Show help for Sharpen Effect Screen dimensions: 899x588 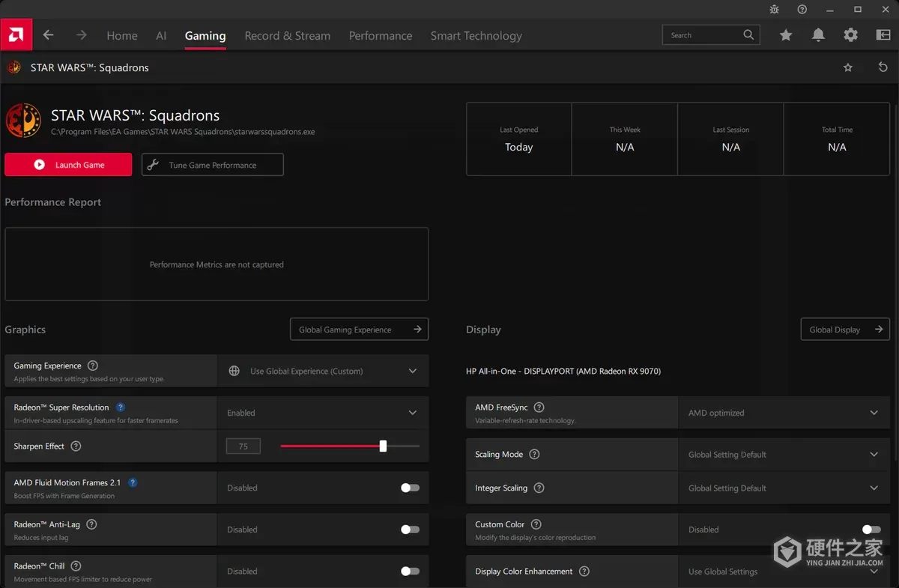click(x=76, y=446)
